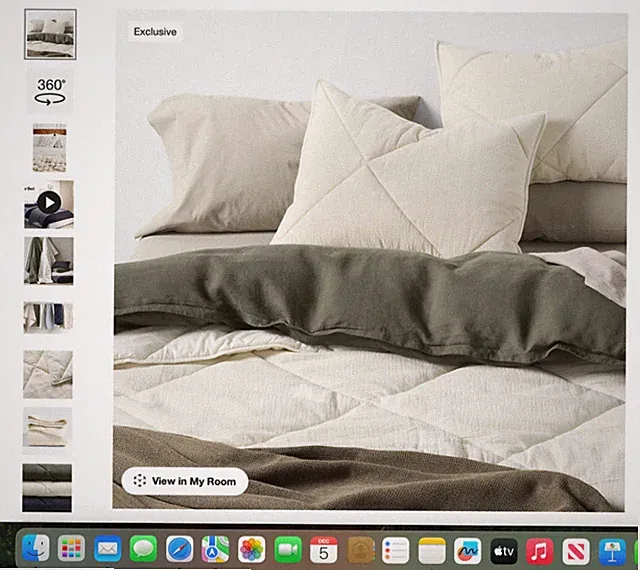Select the thumbnail showing orange headboard bed
This screenshot has width=640, height=570.
[x=49, y=148]
